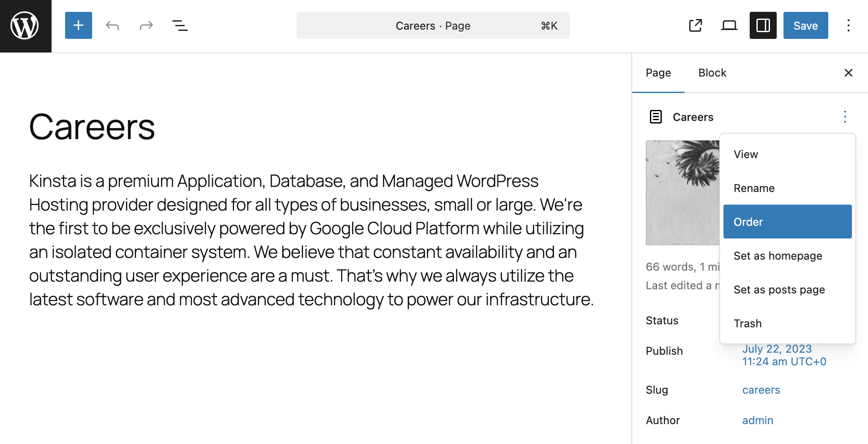Viewport: 868px width, 444px height.
Task: Toggle the settings sidebar panel
Action: pos(763,26)
